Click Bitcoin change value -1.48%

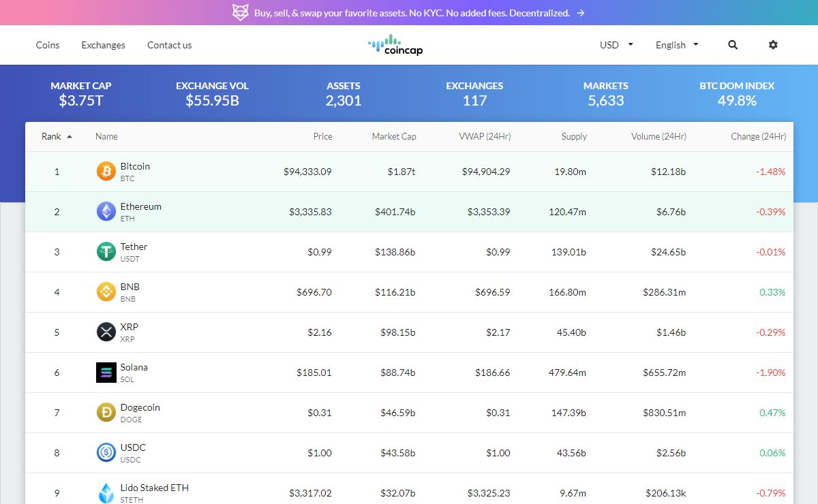tap(770, 172)
